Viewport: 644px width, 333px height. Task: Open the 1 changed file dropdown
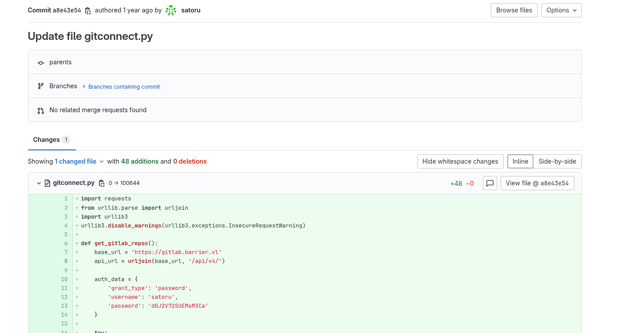[79, 161]
